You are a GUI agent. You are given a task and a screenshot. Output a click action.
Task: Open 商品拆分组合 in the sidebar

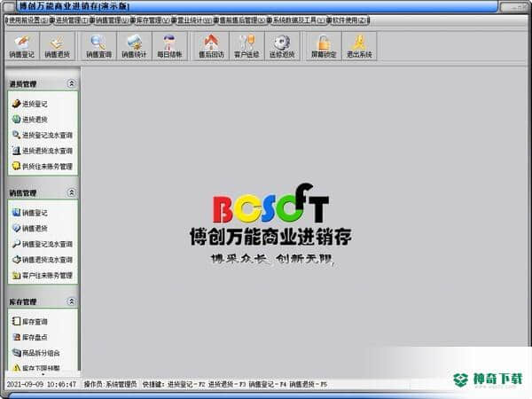point(36,353)
